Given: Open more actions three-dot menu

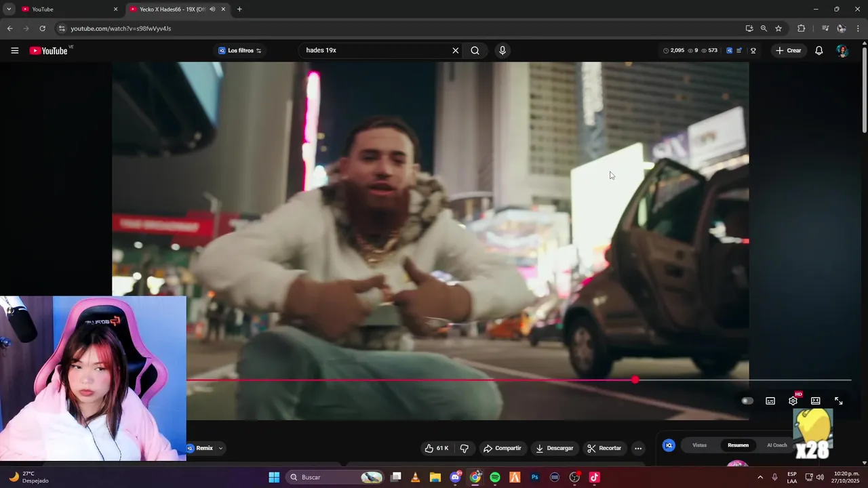Looking at the screenshot, I should click(x=638, y=448).
